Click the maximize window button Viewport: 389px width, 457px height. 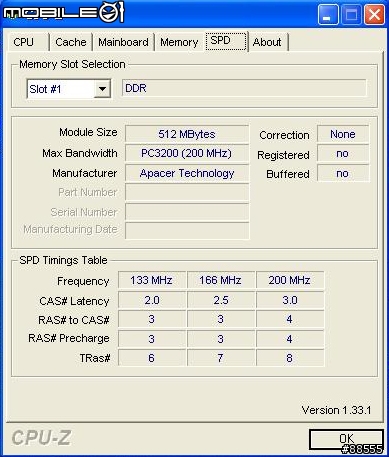coord(351,15)
